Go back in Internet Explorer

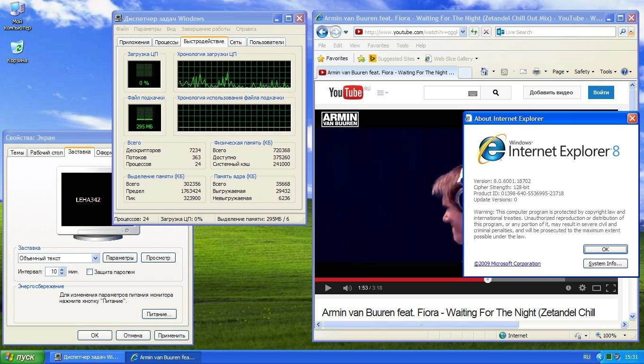(x=322, y=32)
